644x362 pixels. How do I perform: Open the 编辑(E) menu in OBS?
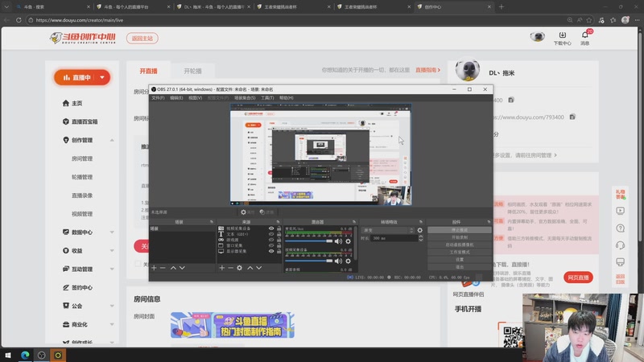pyautogui.click(x=176, y=97)
